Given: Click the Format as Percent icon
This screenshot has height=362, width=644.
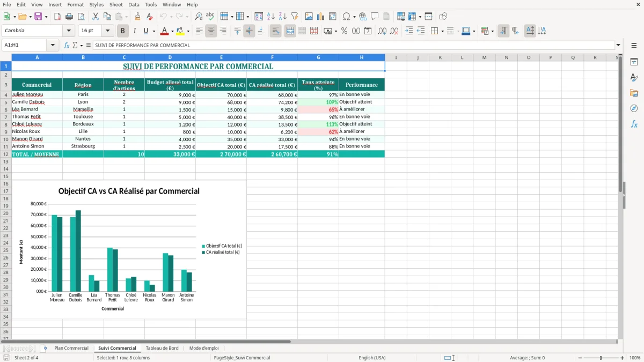Looking at the screenshot, I should coord(344,31).
